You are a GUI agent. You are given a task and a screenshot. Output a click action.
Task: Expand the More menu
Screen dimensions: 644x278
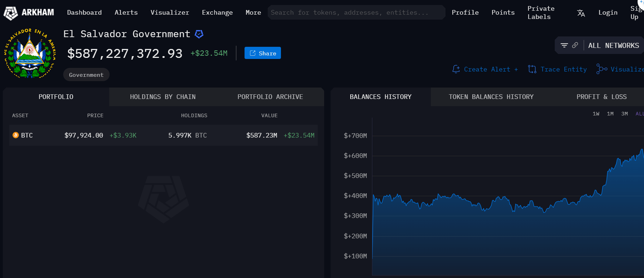253,13
